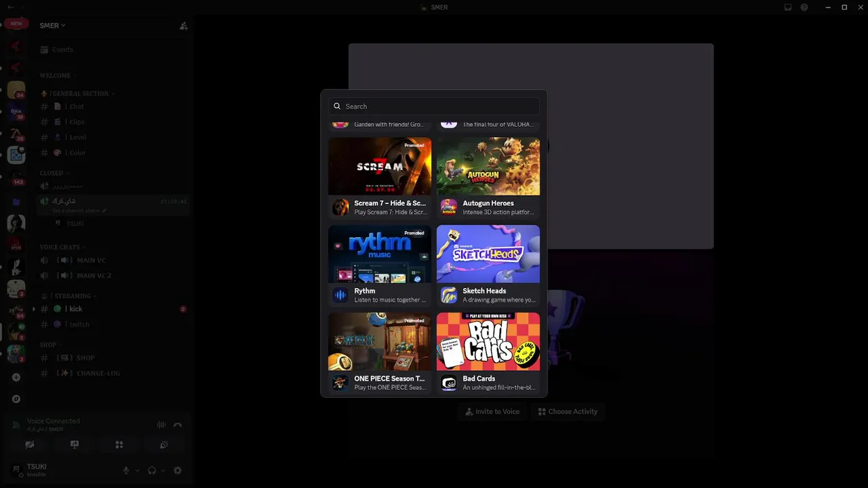Open the soundboard icon in voice panel
Screen dimensions: 868x488
coord(164,445)
